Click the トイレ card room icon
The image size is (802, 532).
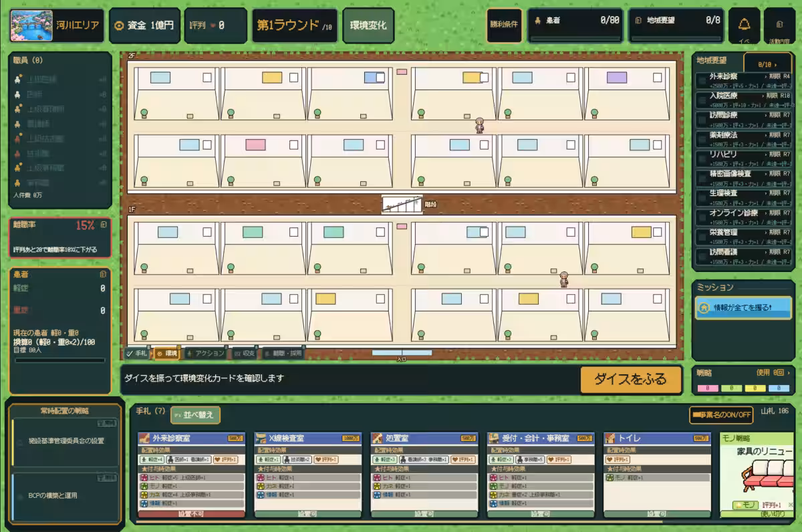point(610,438)
